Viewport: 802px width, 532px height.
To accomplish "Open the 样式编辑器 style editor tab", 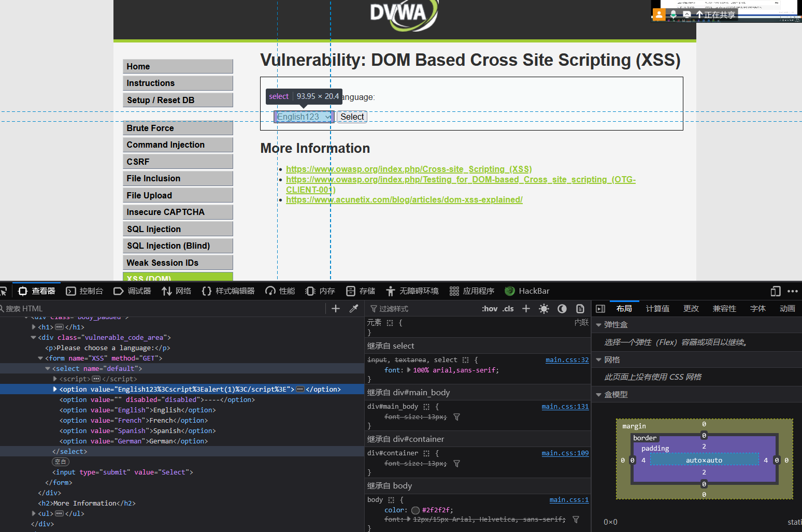I will (228, 291).
